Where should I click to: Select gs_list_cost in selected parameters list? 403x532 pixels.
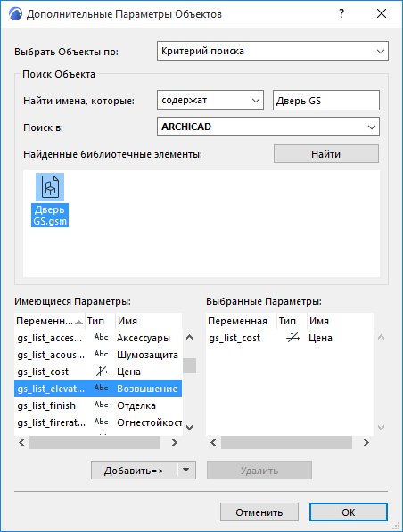[x=290, y=338]
